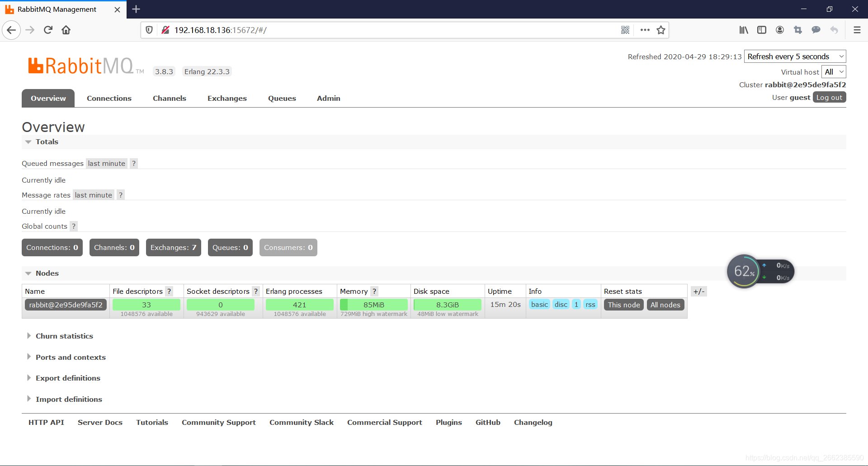Go back to the previous page
Screen dimensions: 868x466
(11, 30)
